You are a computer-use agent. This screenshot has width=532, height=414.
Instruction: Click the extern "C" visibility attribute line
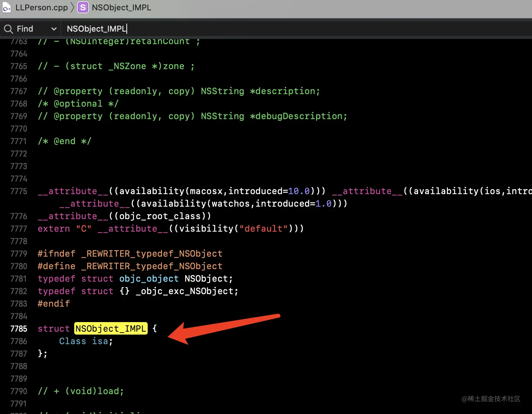[171, 228]
